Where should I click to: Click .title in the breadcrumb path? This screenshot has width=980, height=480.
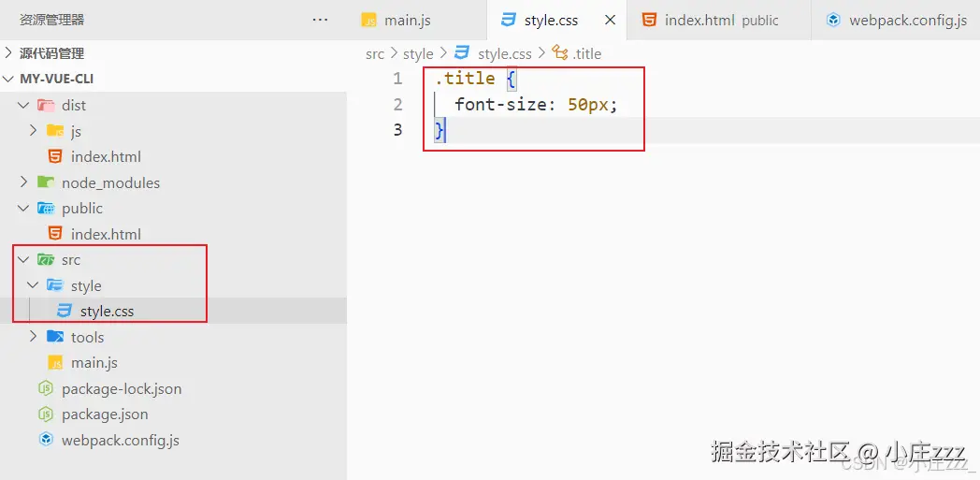(587, 53)
